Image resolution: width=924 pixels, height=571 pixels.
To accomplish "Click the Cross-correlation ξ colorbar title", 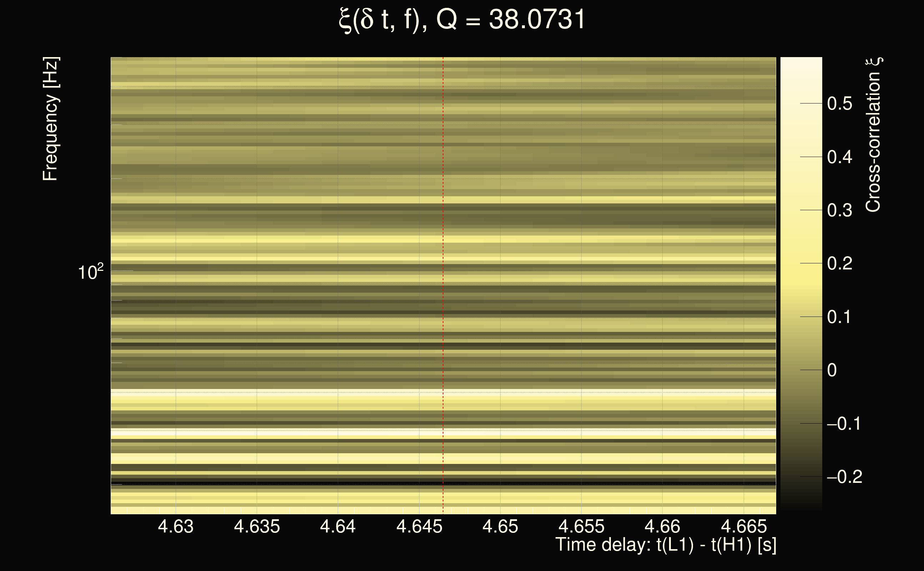I will pyautogui.click(x=873, y=135).
